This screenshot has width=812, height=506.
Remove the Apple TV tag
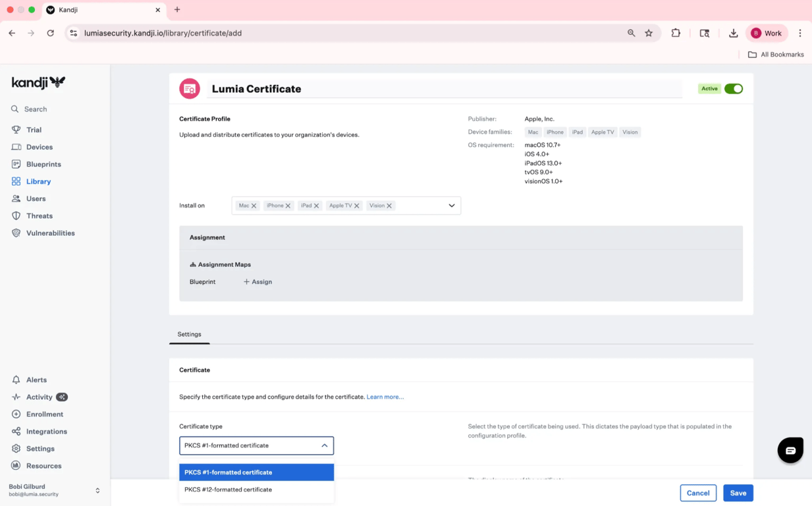pos(357,206)
